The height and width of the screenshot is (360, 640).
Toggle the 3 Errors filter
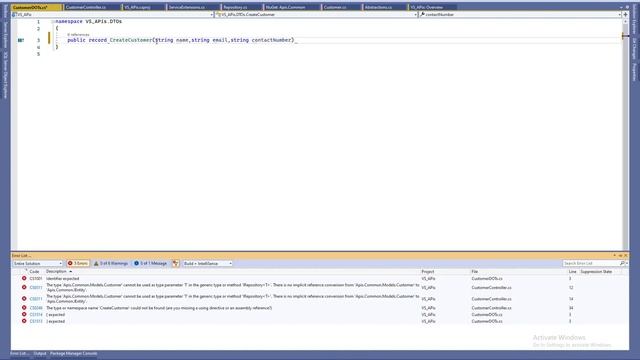78,263
